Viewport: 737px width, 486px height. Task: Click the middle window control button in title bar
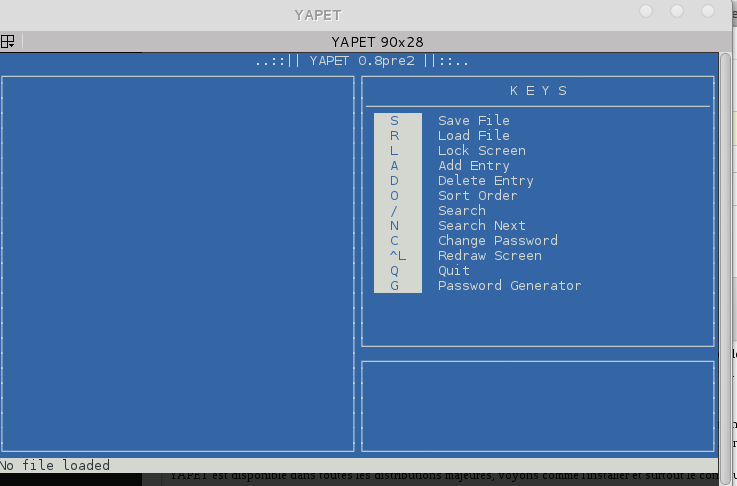677,11
